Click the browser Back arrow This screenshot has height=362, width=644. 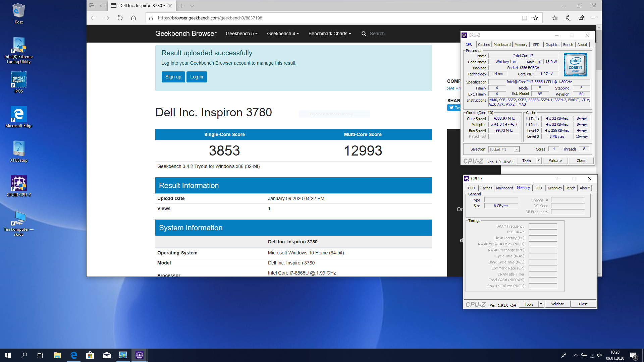tap(93, 18)
